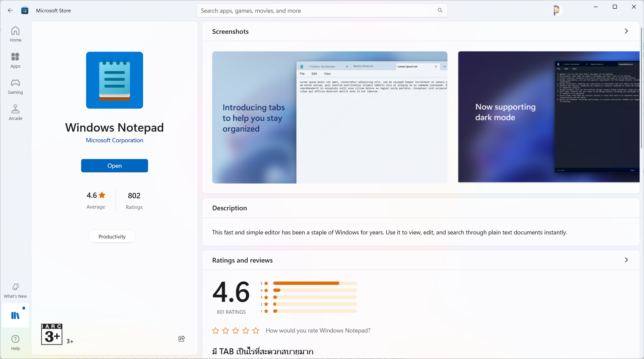Rate Windows Notepad four stars

246,331
